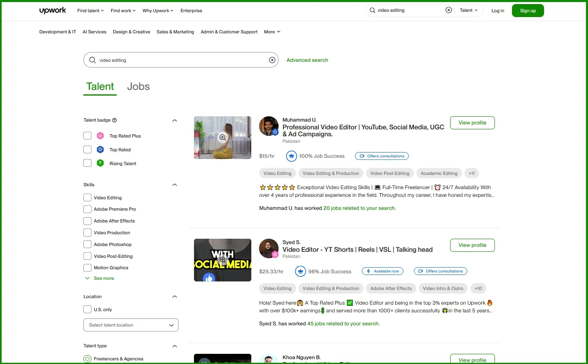Enable the Adobe Premiere Pro skill filter
The image size is (588, 364).
tap(87, 209)
